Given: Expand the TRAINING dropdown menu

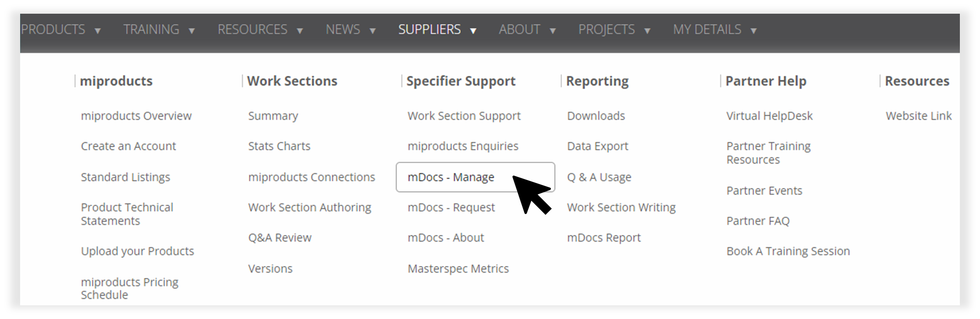Looking at the screenshot, I should tap(151, 29).
